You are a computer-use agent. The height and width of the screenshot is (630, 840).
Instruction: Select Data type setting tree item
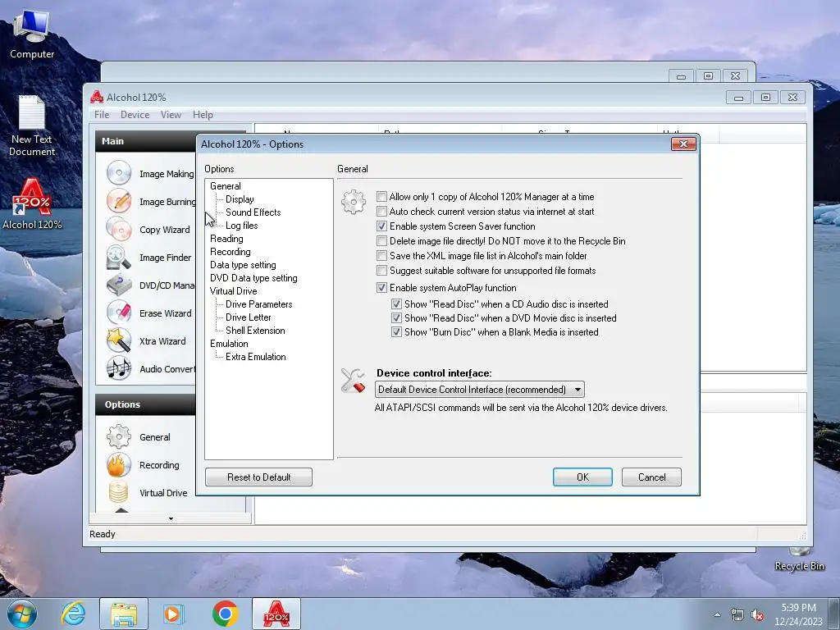coord(243,265)
